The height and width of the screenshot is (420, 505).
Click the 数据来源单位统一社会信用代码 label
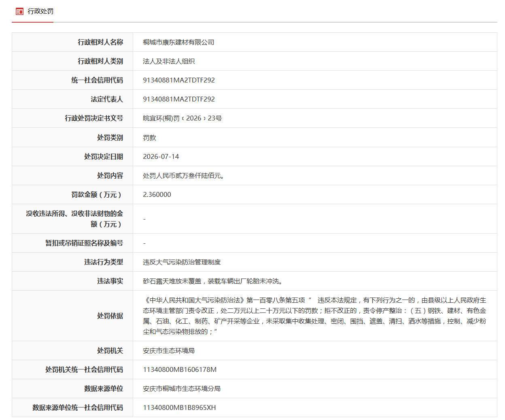pos(78,407)
